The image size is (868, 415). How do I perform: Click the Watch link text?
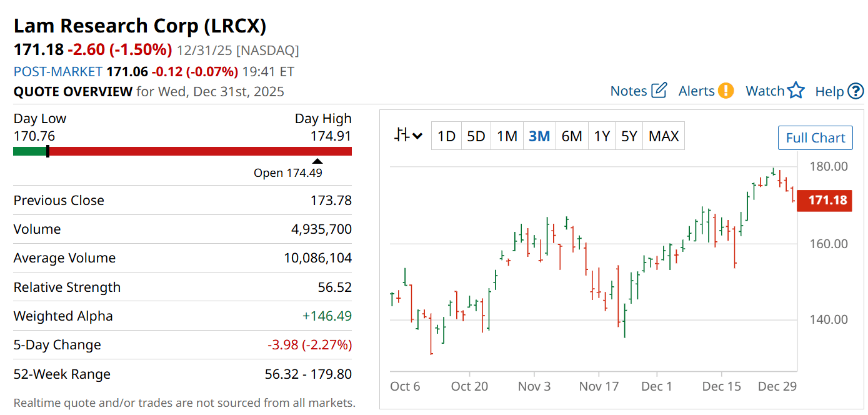[x=765, y=91]
